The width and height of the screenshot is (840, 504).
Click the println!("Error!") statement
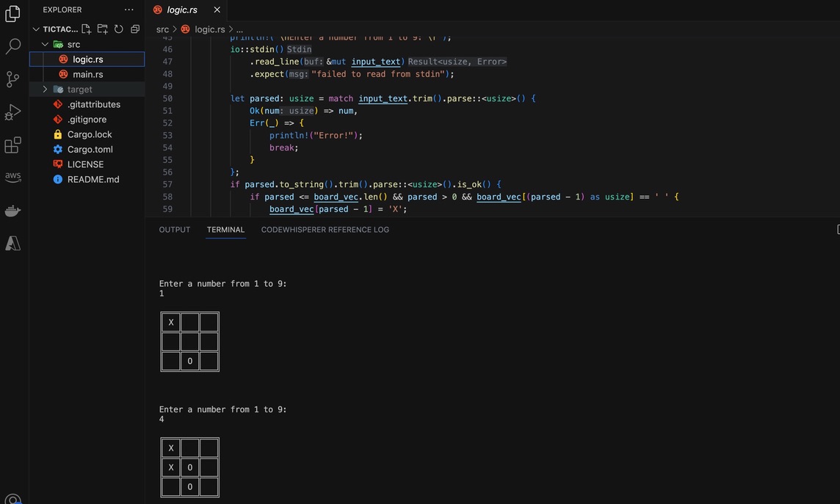click(x=316, y=136)
